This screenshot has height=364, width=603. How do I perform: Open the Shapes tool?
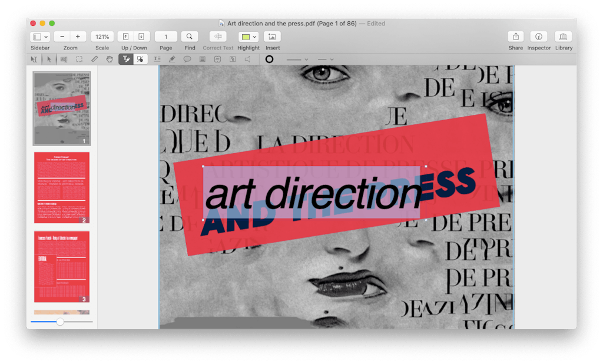click(x=218, y=59)
